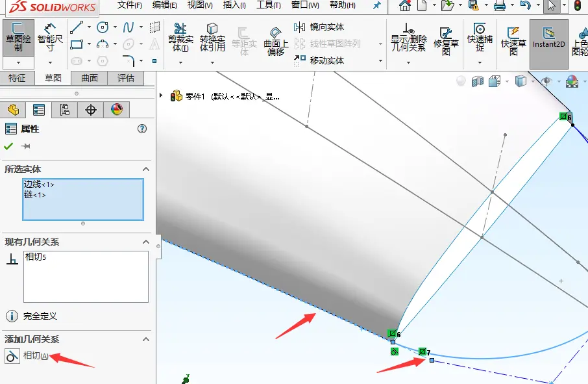
Task: Select the Spline sketch tool
Action: [129, 27]
